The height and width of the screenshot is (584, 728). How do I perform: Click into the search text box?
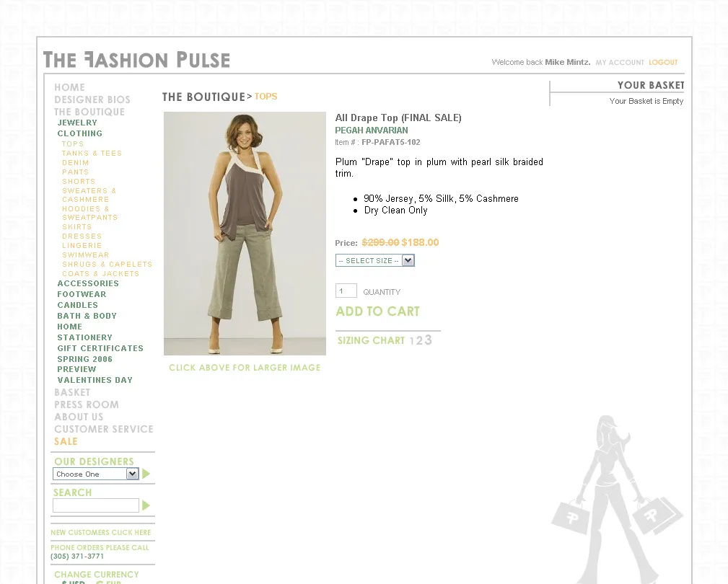coord(96,505)
